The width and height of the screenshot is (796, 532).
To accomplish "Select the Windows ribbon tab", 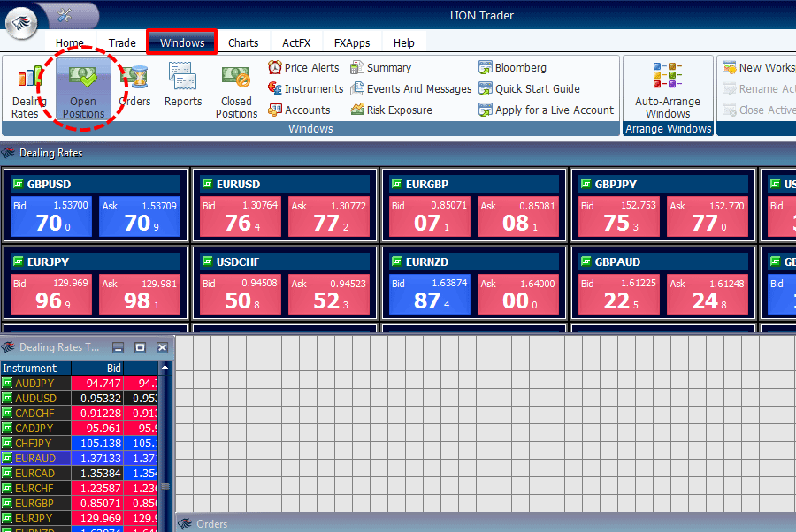I will click(182, 42).
